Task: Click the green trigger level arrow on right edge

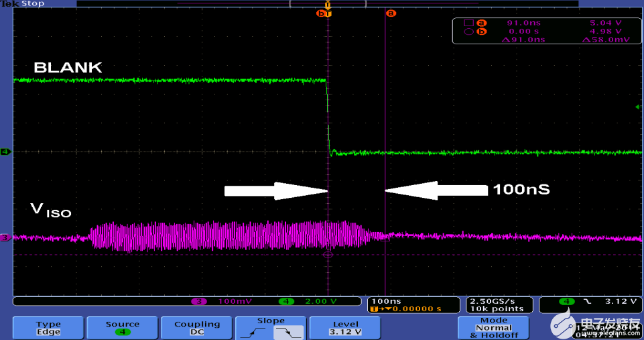Action: (638, 107)
